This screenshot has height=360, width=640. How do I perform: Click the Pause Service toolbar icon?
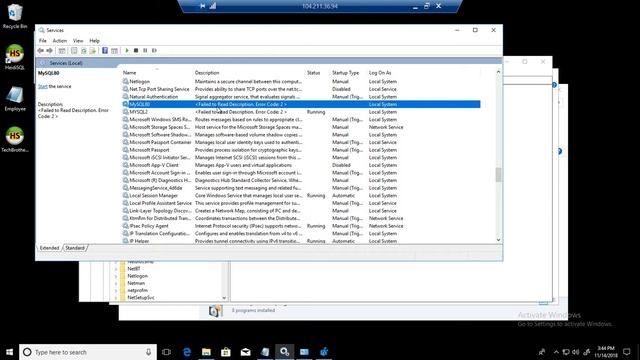point(145,51)
